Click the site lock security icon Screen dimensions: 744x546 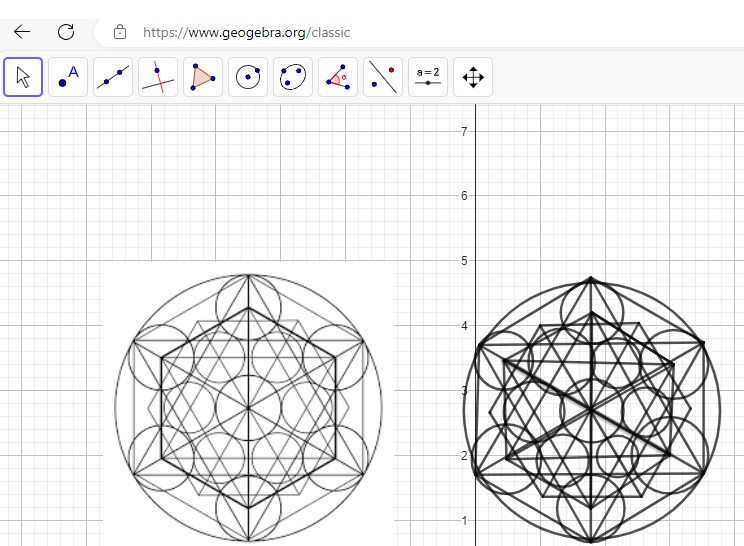120,32
